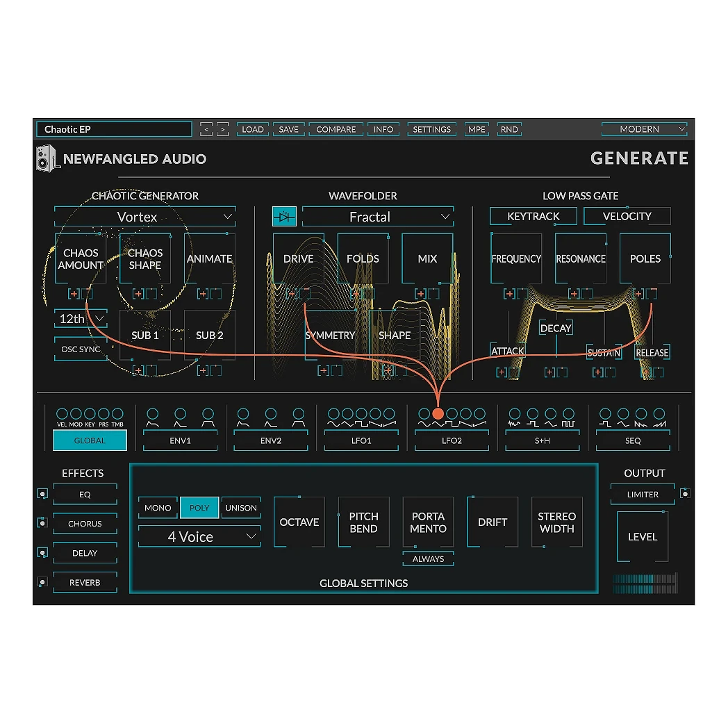Click the STEREO WIDTH knob
Image resolution: width=728 pixels, height=728 pixels.
point(556,522)
